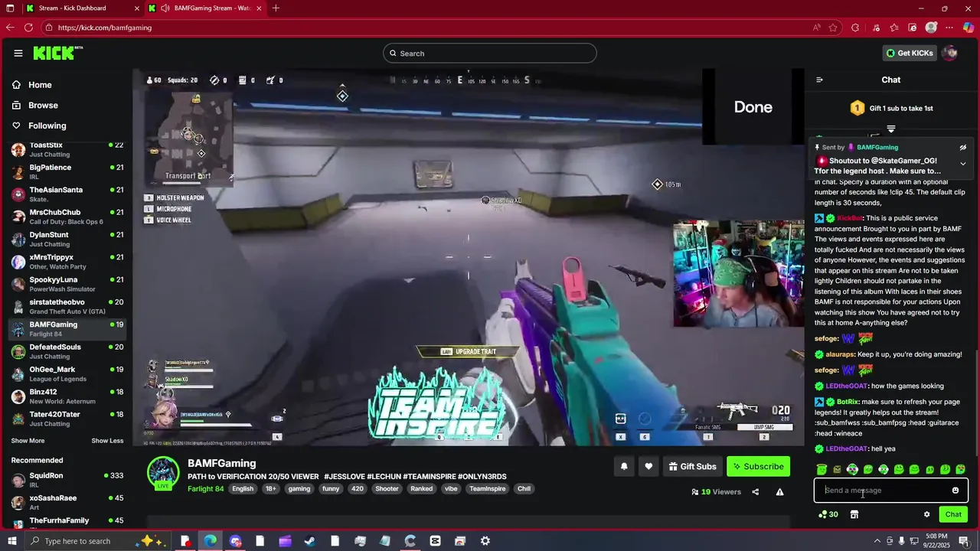Open the Kick hamburger sidebar menu
The image size is (980, 551).
click(18, 53)
